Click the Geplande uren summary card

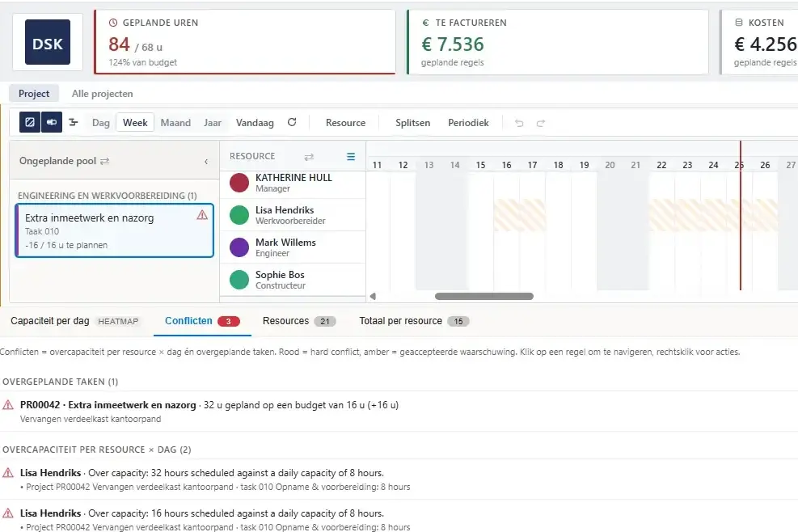245,42
